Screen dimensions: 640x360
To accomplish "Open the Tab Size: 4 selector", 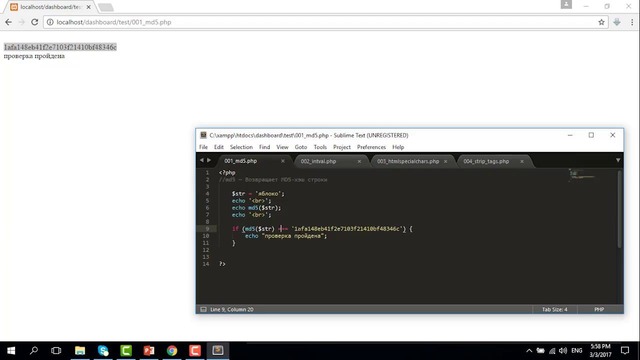I will (555, 309).
